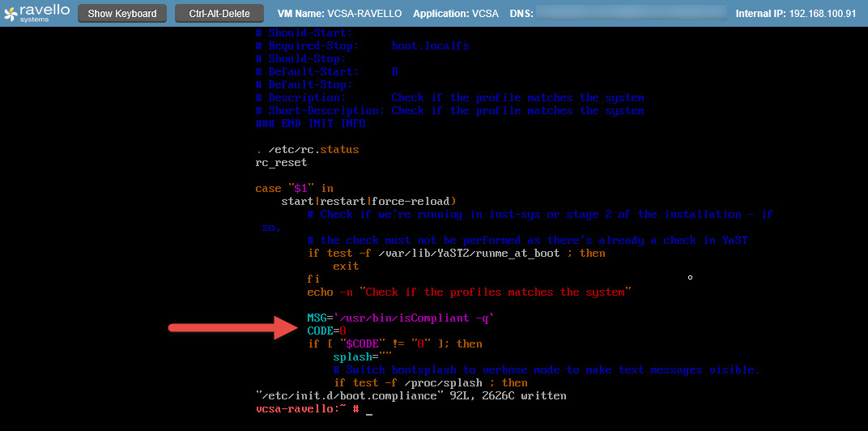Click the boot.compliance written status message
The height and width of the screenshot is (431, 868).
tap(411, 395)
